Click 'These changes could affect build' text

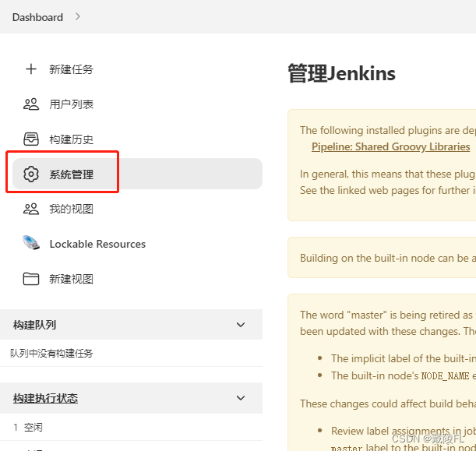tap(388, 403)
